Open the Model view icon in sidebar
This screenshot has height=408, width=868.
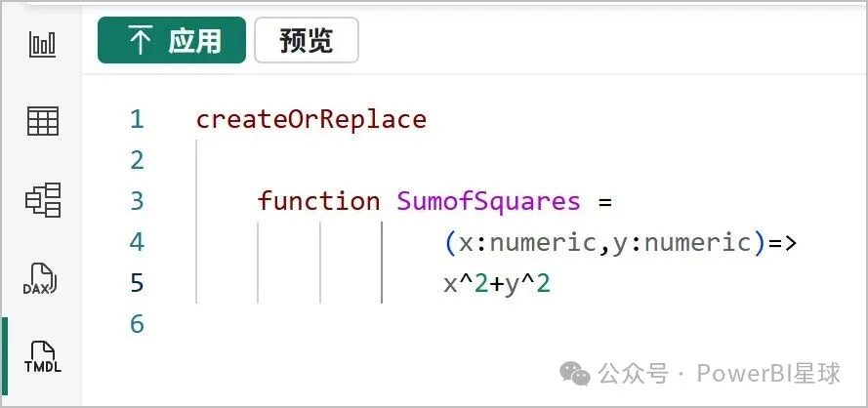pyautogui.click(x=42, y=200)
